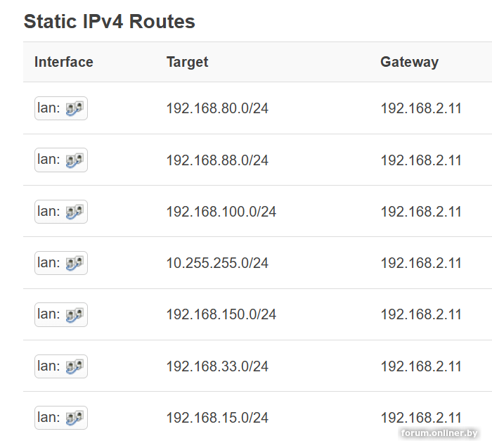Select target 192.168.100.0/24
The height and width of the screenshot is (448, 492).
tap(221, 212)
